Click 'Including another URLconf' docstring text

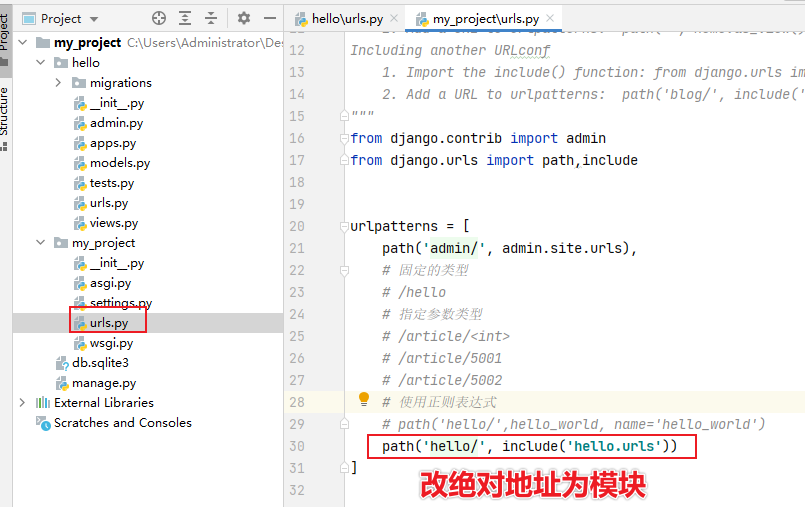450,50
